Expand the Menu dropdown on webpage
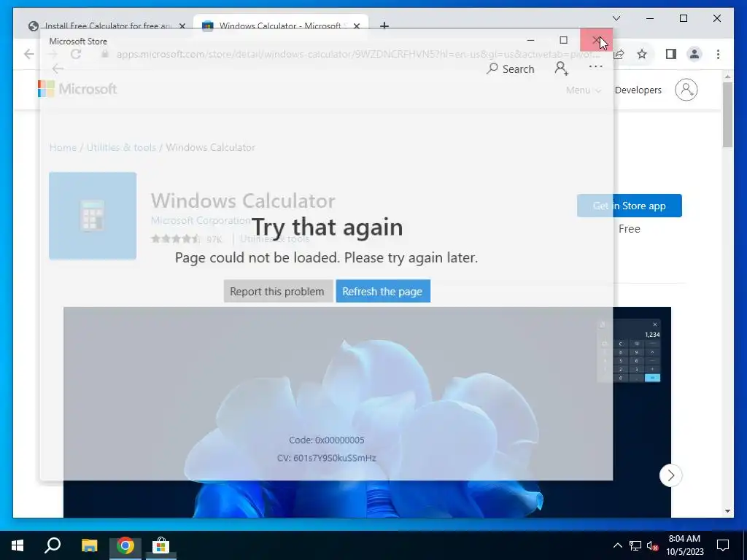This screenshot has width=747, height=560. click(x=583, y=90)
